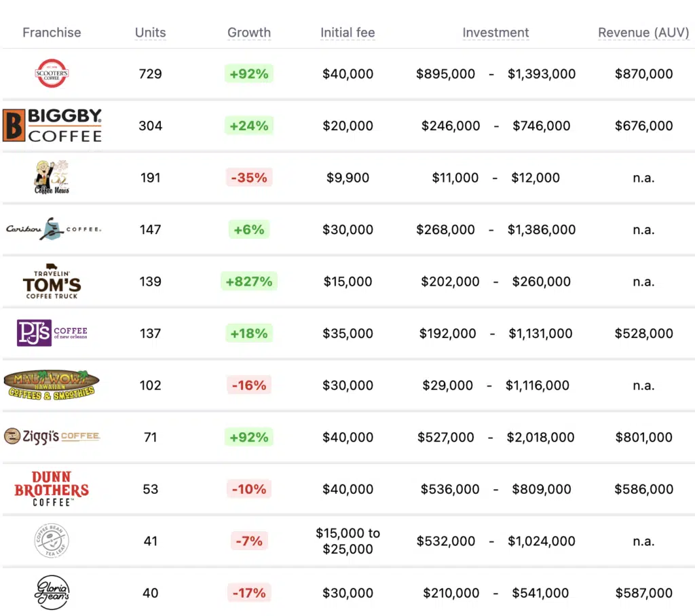695x616 pixels.
Task: Sort by Initial fee header
Action: (x=347, y=33)
